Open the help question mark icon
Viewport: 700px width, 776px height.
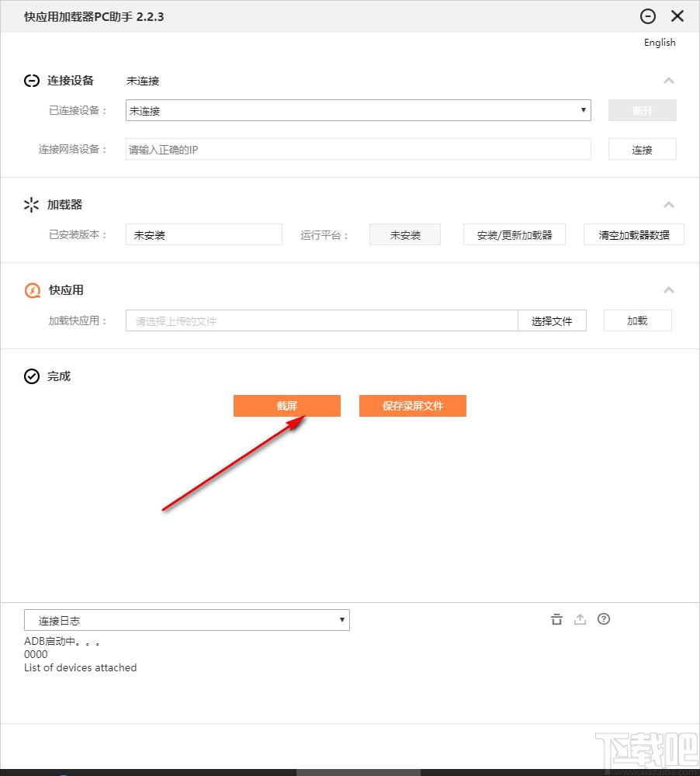click(604, 619)
